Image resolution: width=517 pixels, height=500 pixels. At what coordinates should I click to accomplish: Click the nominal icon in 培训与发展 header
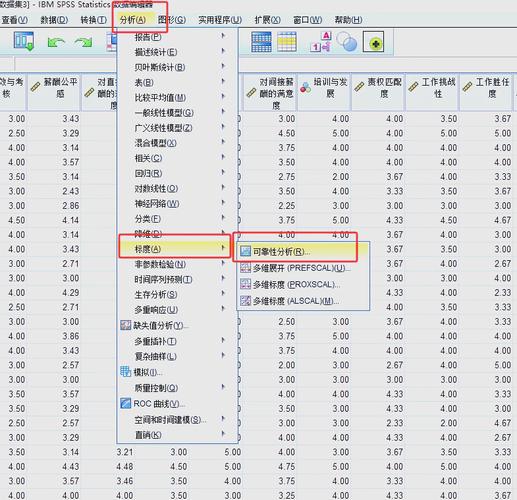click(306, 87)
